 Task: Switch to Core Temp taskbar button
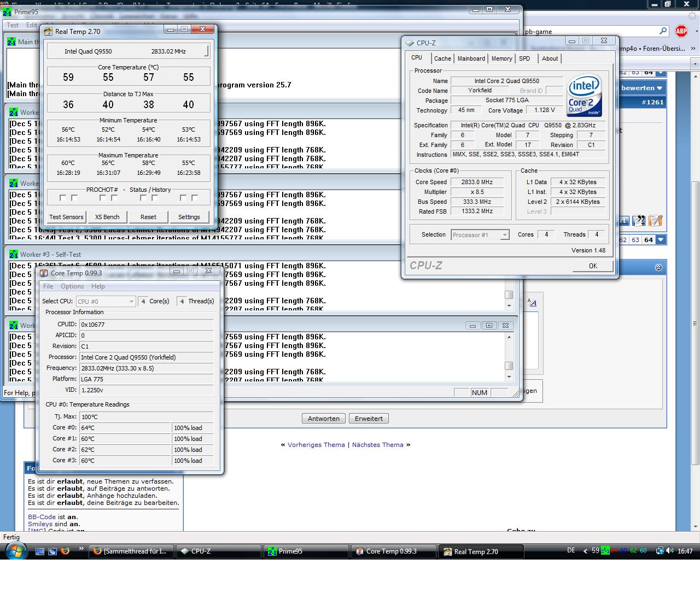tap(393, 551)
